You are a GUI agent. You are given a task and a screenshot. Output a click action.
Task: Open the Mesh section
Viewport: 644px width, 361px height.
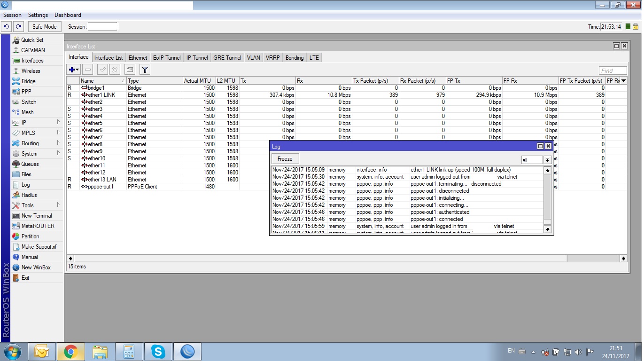coord(27,112)
